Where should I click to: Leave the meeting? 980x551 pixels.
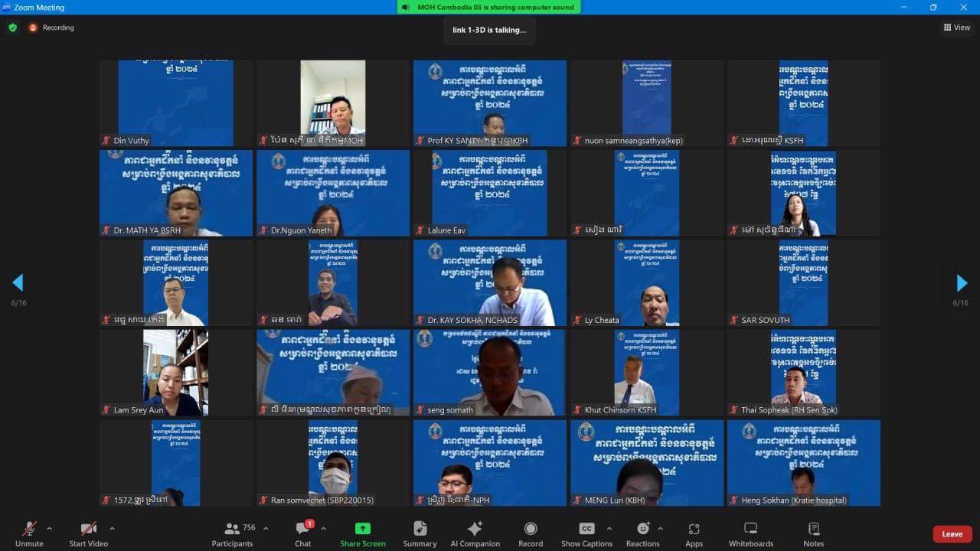point(952,534)
